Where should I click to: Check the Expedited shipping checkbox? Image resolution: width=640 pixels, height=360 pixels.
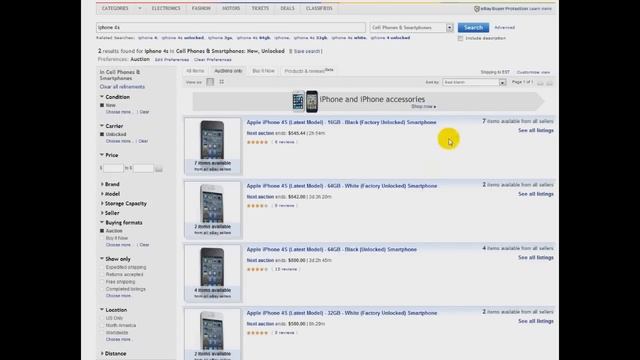click(102, 267)
